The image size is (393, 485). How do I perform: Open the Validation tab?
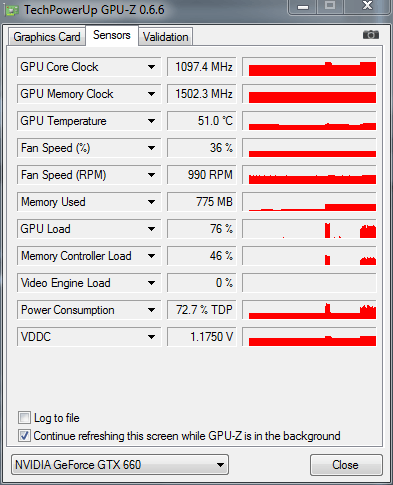click(166, 37)
